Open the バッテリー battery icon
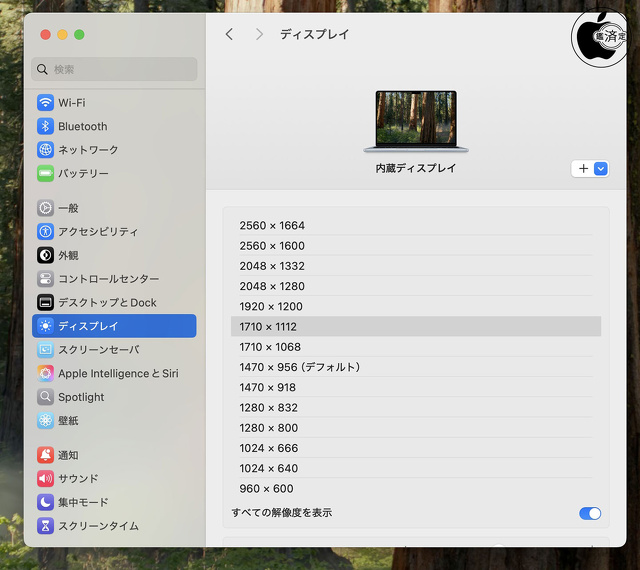The width and height of the screenshot is (640, 570). click(x=45, y=174)
